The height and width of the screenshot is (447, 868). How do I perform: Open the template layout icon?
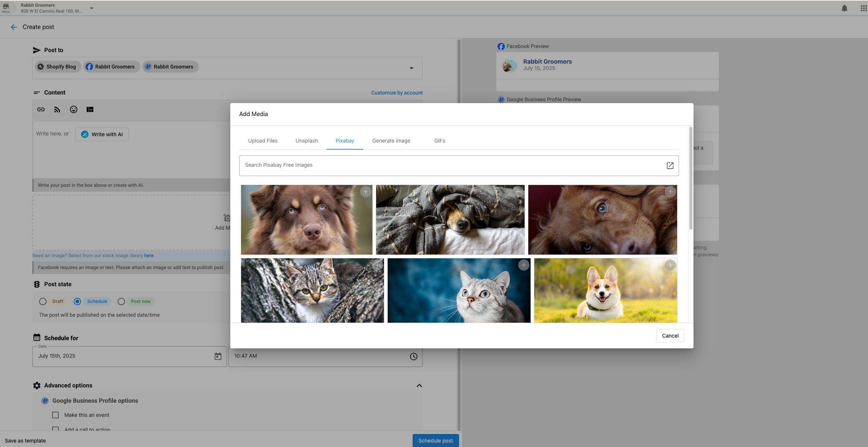90,109
